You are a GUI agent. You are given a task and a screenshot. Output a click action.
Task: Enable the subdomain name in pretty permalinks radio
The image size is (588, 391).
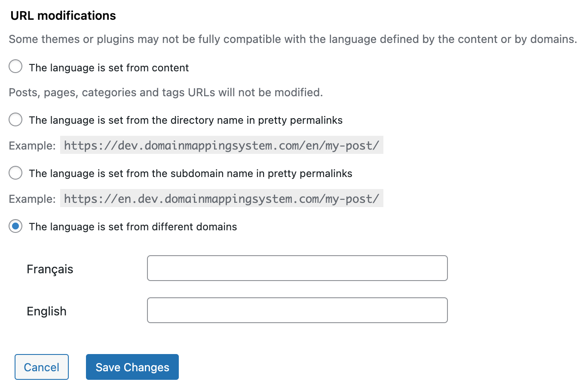tap(15, 173)
